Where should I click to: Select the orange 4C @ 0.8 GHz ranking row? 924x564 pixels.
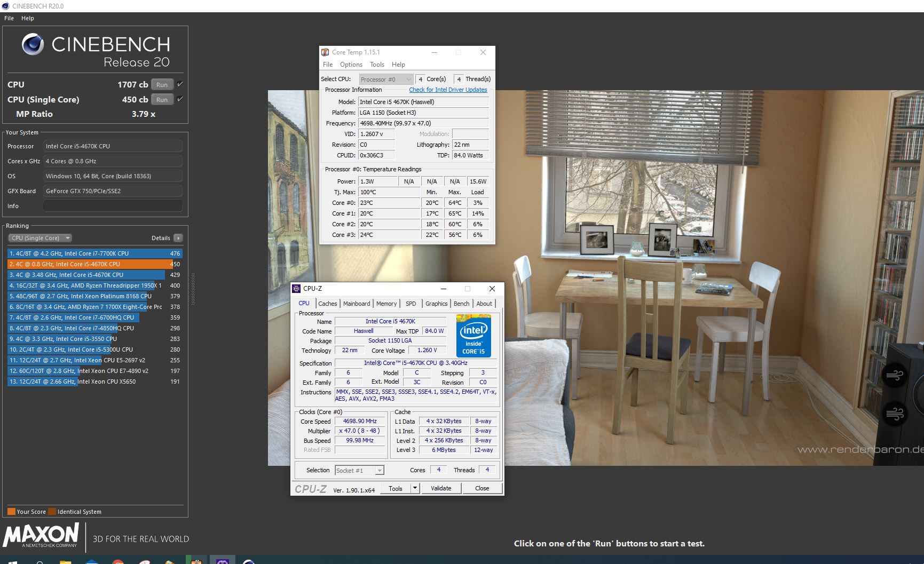coord(94,264)
